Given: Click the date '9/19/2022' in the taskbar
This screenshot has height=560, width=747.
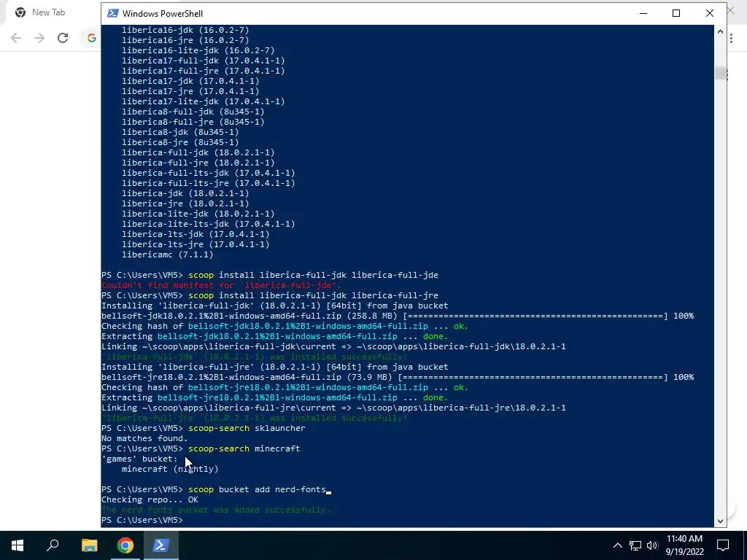Looking at the screenshot, I should click(x=684, y=553).
